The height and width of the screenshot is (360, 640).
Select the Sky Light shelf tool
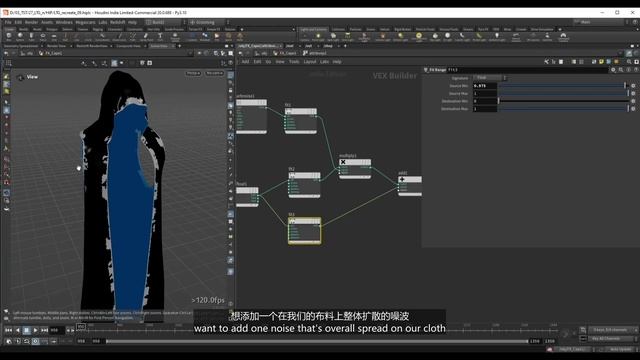(x=435, y=37)
